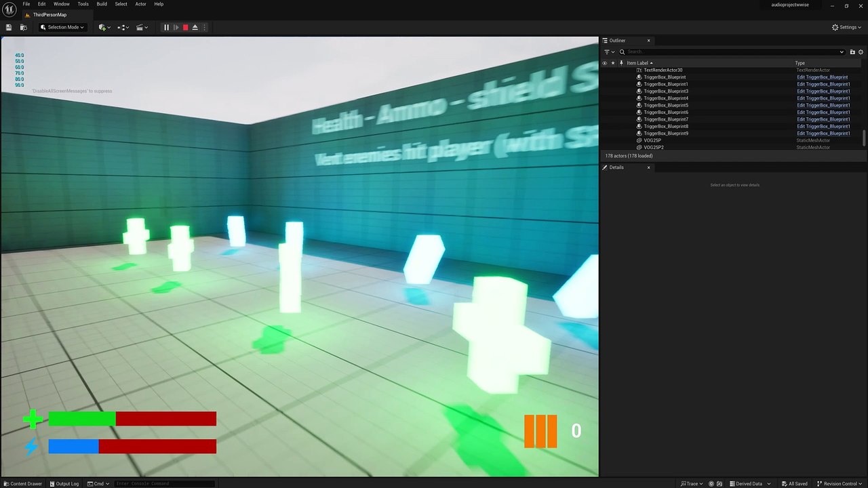Click the Edit link for TriggerBox_Blueprint9 row
This screenshot has height=488, width=868.
pyautogui.click(x=823, y=134)
